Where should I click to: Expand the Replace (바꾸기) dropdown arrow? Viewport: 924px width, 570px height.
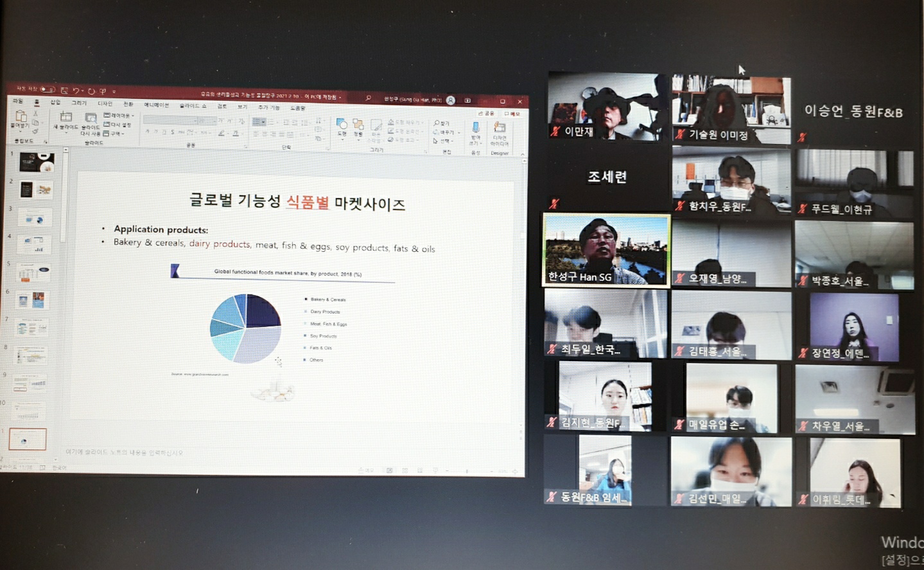[459, 133]
